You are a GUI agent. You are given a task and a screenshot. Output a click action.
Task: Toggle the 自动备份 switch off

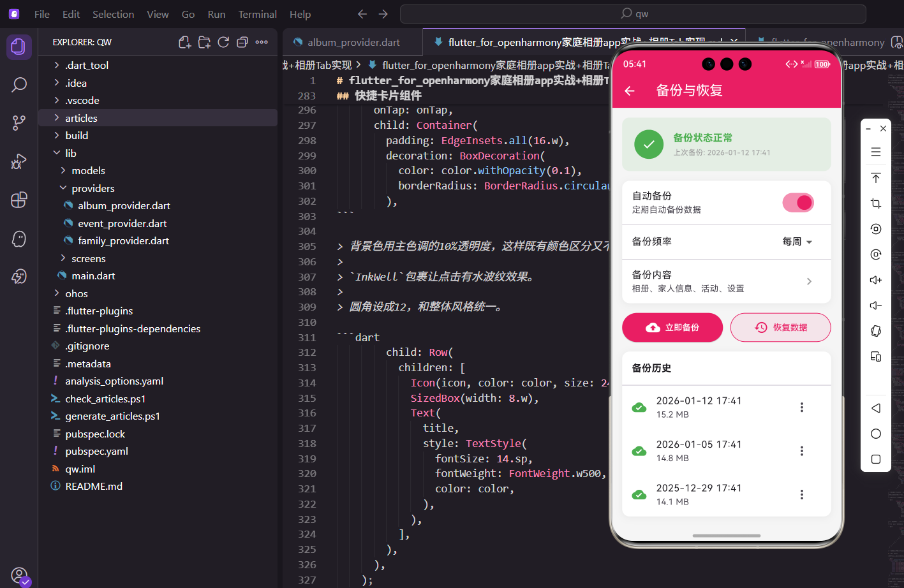point(798,203)
